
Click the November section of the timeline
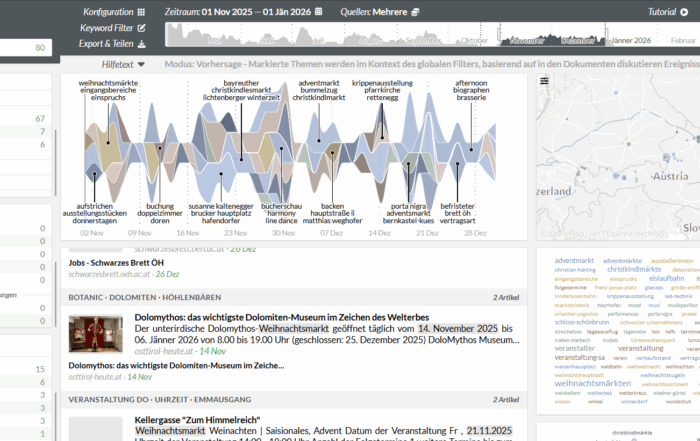click(527, 41)
